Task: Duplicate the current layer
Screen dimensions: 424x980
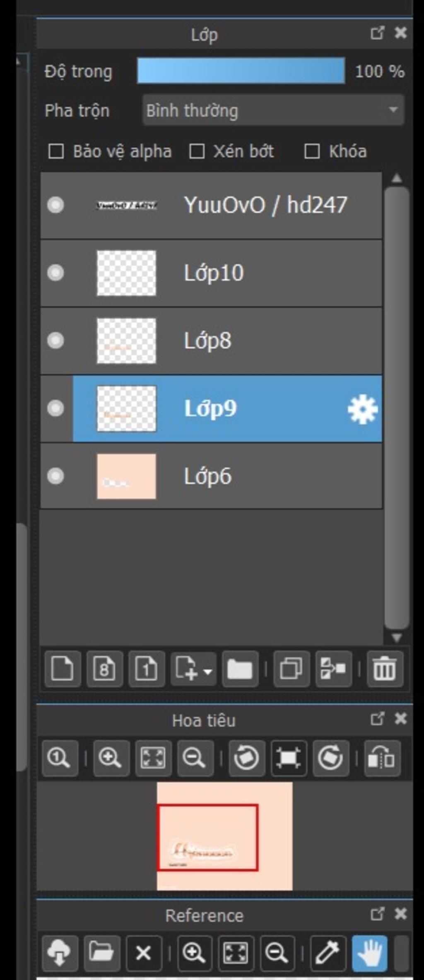Action: (291, 669)
